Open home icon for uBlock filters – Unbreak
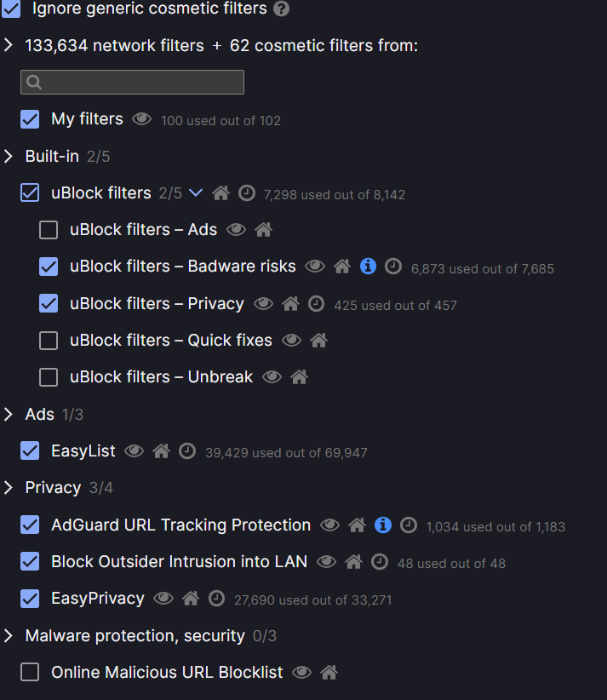The image size is (607, 700). (x=299, y=377)
